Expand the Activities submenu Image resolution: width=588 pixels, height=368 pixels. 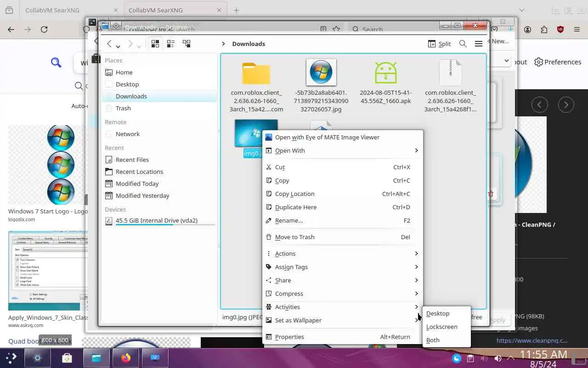(x=342, y=307)
